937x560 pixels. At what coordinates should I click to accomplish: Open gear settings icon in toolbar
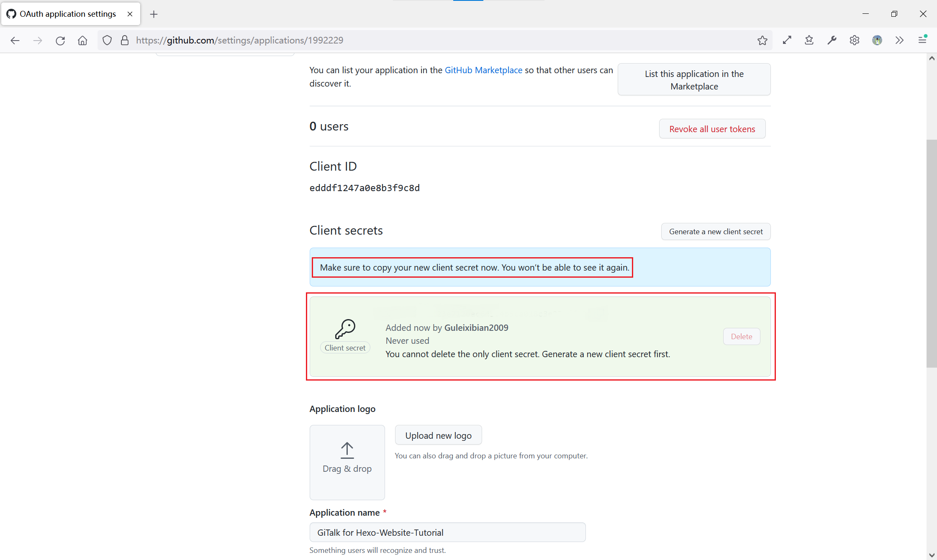click(x=854, y=40)
